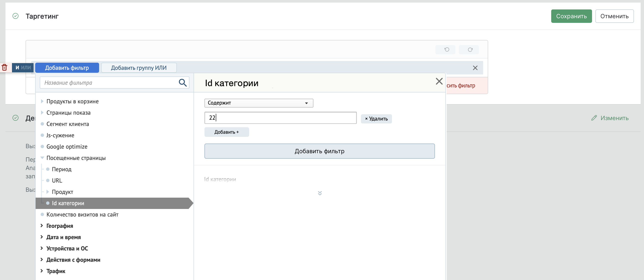Expand the Устройства и ОС group

42,248
